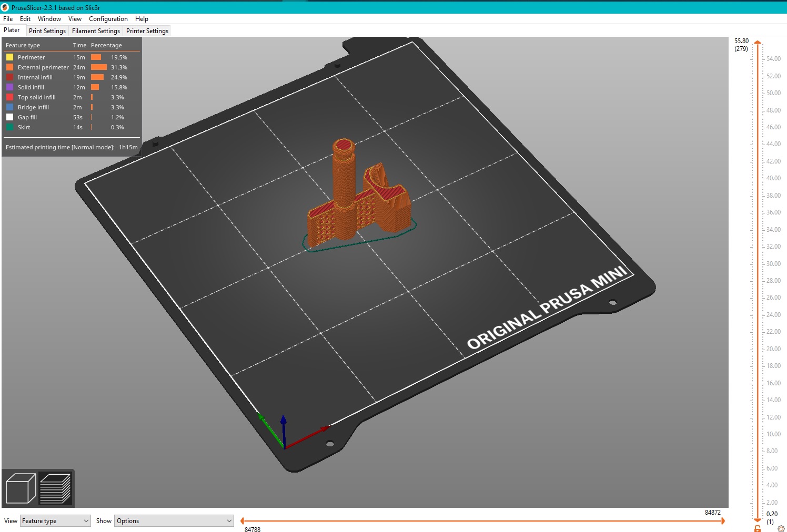
Task: Click the 44.00 tick on layer ruler
Action: click(x=773, y=144)
